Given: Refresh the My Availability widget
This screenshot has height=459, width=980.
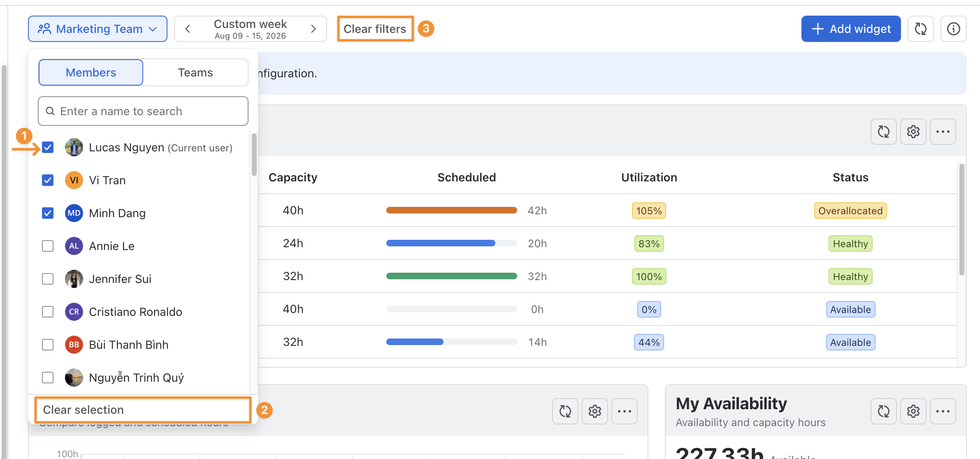Looking at the screenshot, I should pos(883,411).
